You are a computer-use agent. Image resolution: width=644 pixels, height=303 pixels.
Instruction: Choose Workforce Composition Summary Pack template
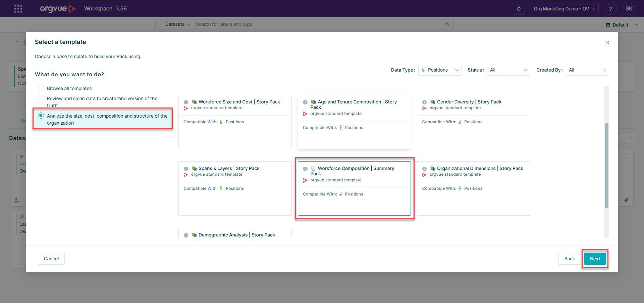tap(354, 188)
